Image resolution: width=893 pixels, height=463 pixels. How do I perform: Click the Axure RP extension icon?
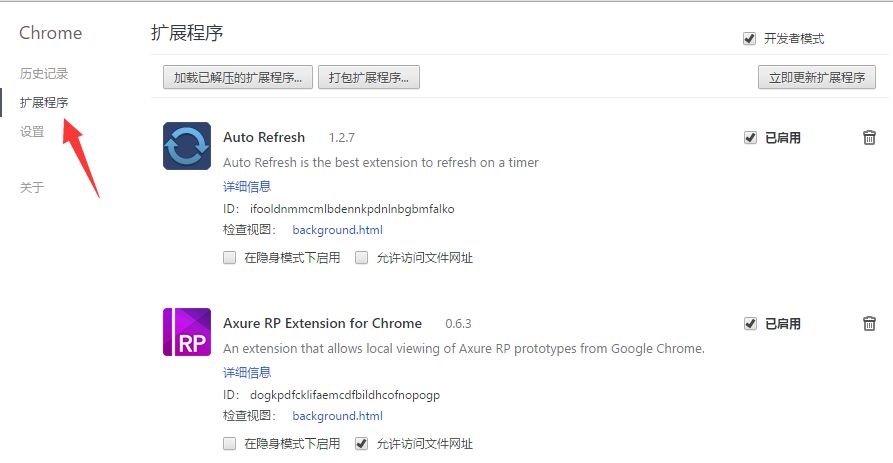coord(187,332)
